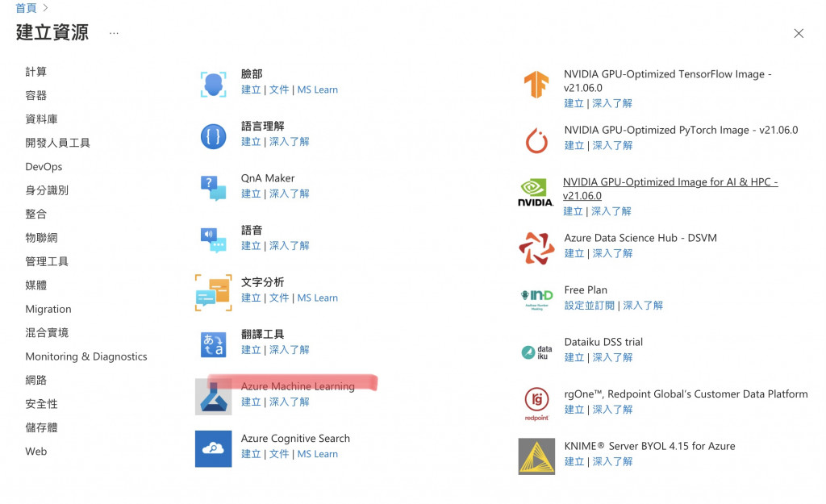Open 文件 link under Azure Cognitive Search
826x504 pixels.
279,454
